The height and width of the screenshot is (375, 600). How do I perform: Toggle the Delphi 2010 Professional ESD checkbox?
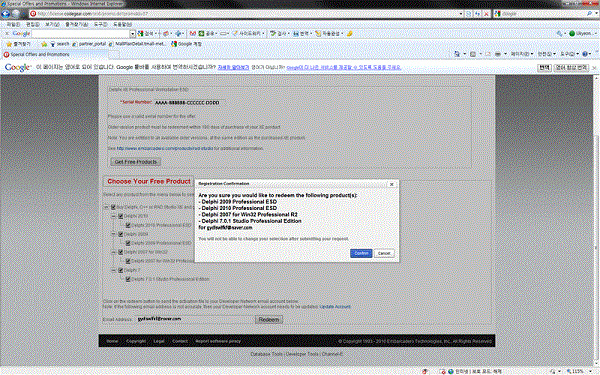pos(128,225)
